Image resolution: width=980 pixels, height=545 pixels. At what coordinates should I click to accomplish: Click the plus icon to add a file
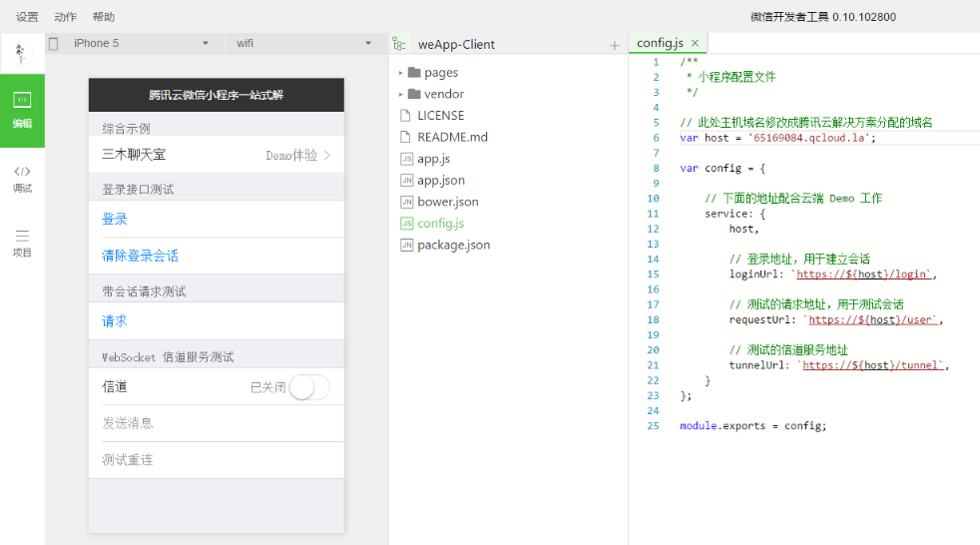coord(614,45)
